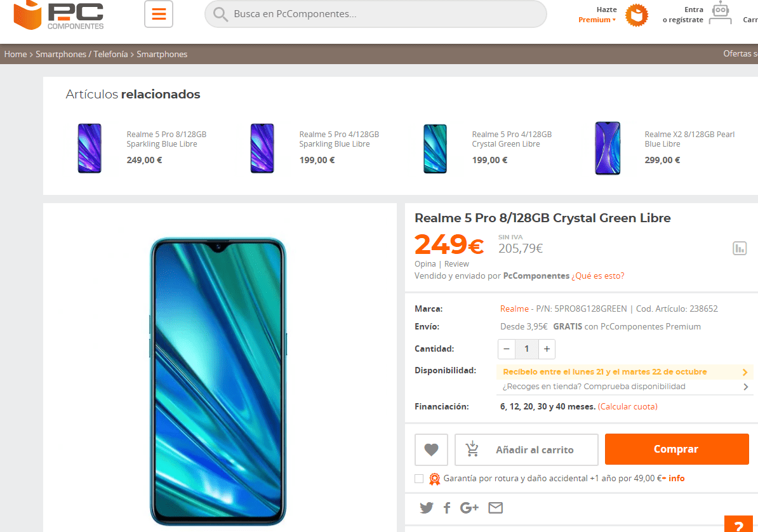Increase quantity with plus button

(547, 349)
